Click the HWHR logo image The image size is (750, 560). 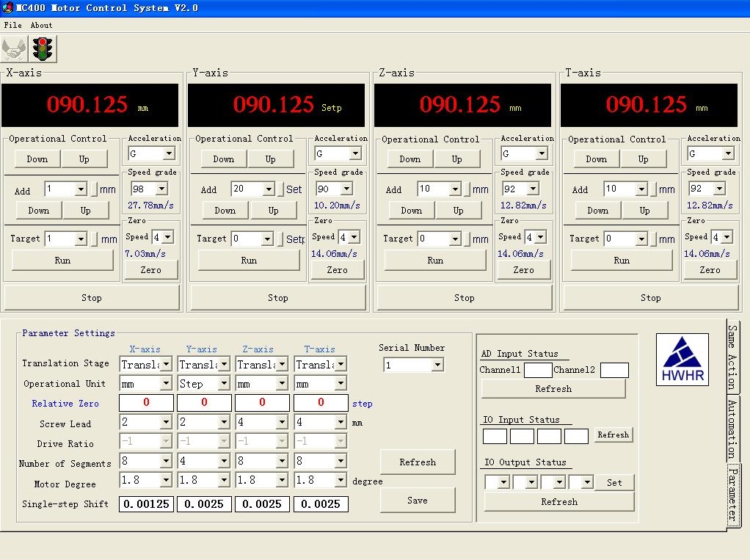coord(682,360)
